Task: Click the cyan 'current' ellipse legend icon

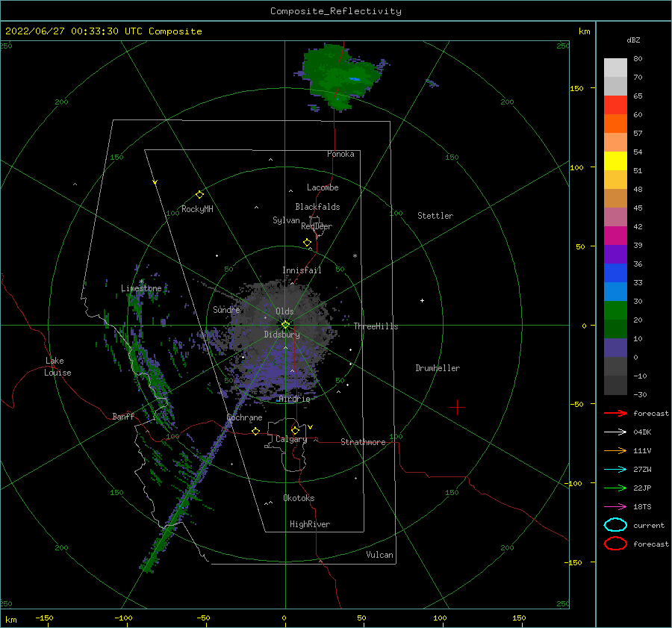Action: 615,525
